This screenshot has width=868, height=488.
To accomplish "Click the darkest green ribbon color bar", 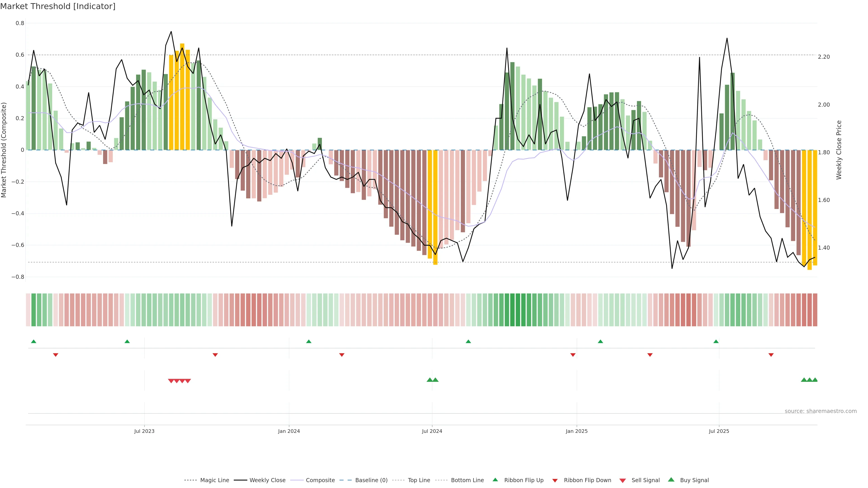I will pyautogui.click(x=512, y=310).
